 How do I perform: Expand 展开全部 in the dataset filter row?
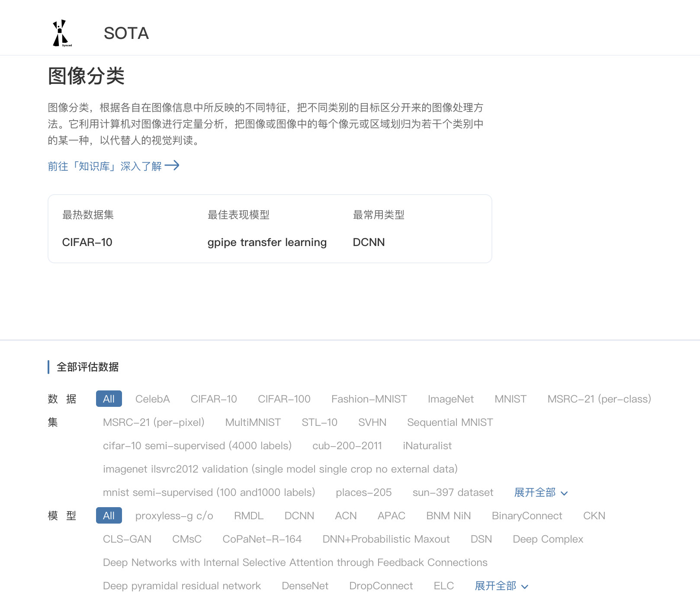coord(534,492)
